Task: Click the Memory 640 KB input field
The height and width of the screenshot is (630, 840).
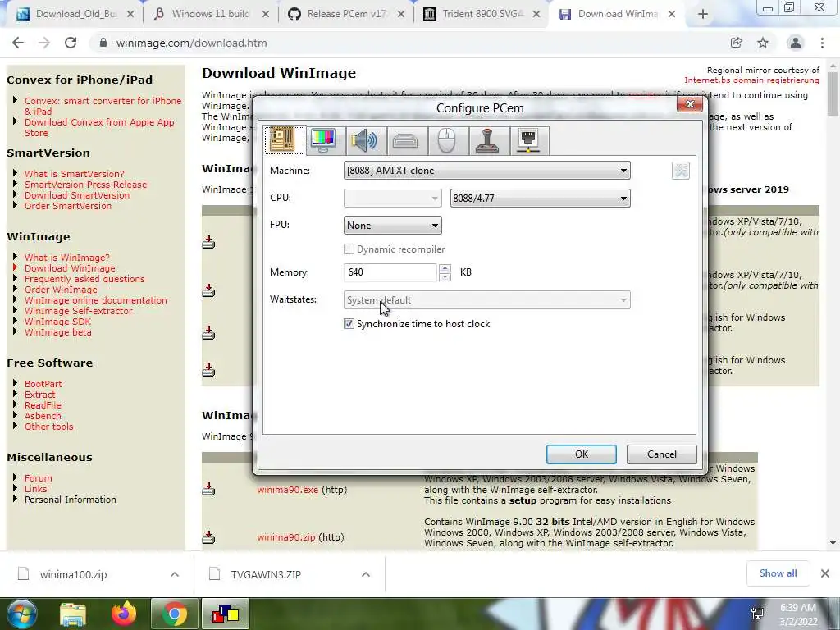Action: pyautogui.click(x=390, y=272)
